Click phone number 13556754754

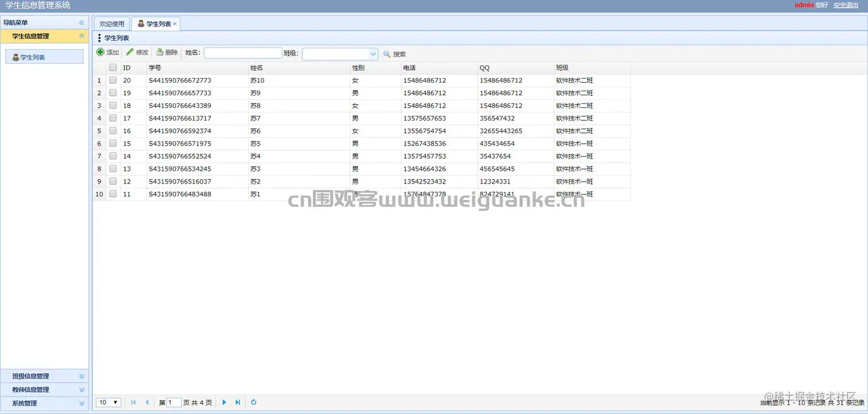coord(425,131)
